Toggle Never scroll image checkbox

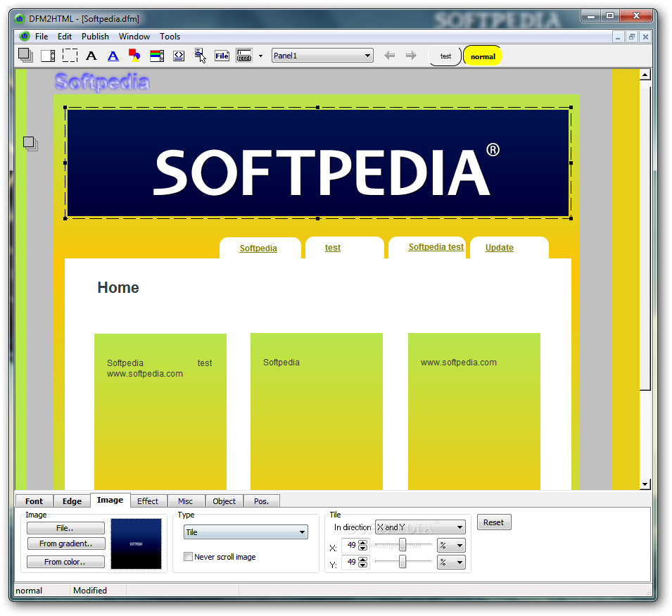188,556
